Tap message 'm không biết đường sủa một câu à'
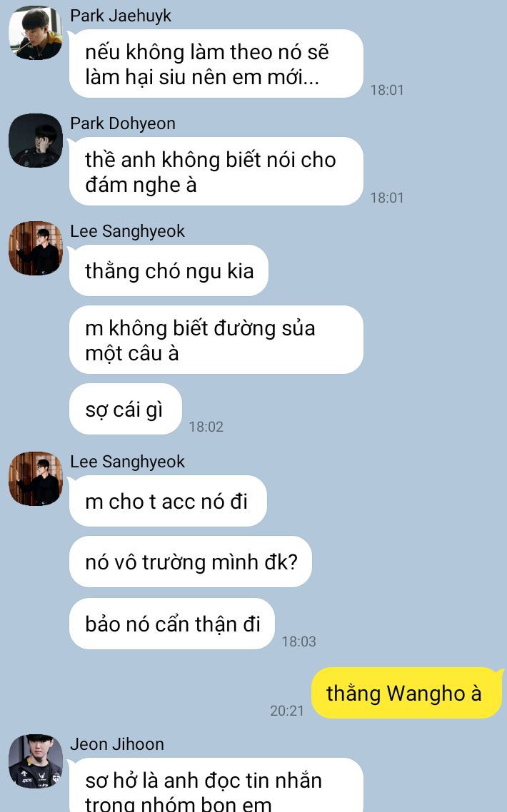 click(216, 340)
